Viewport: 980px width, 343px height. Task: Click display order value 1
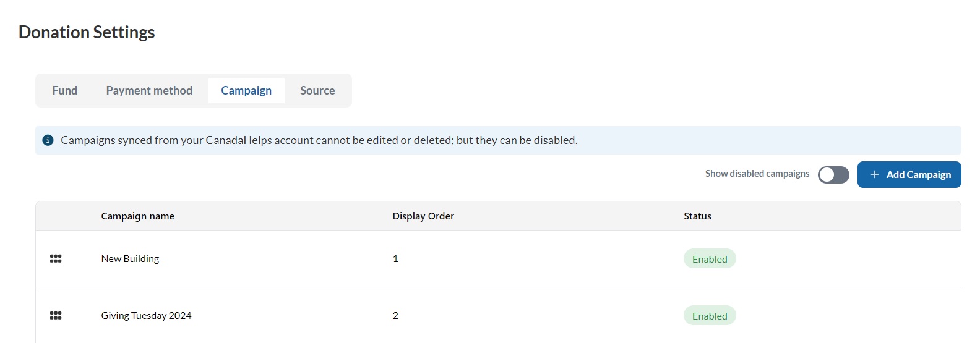click(x=395, y=259)
